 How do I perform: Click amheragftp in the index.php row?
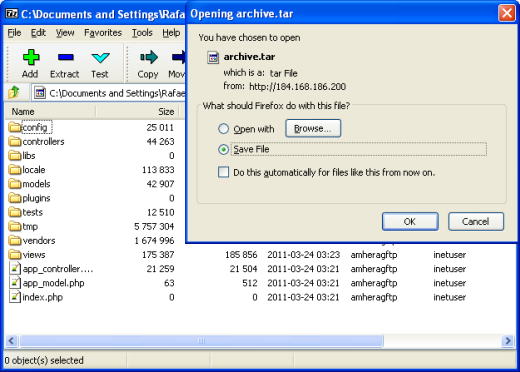tap(374, 297)
